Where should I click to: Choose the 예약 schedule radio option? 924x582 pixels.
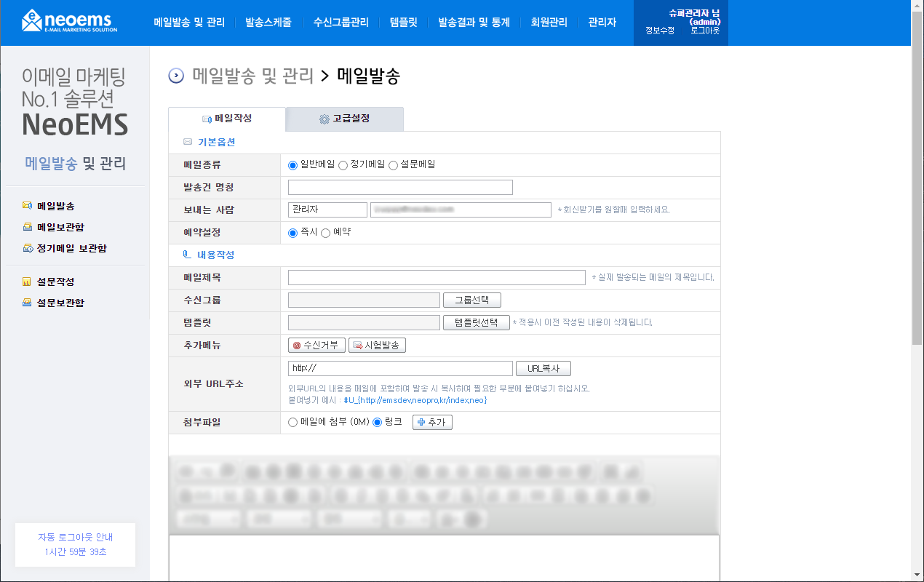[x=326, y=234]
